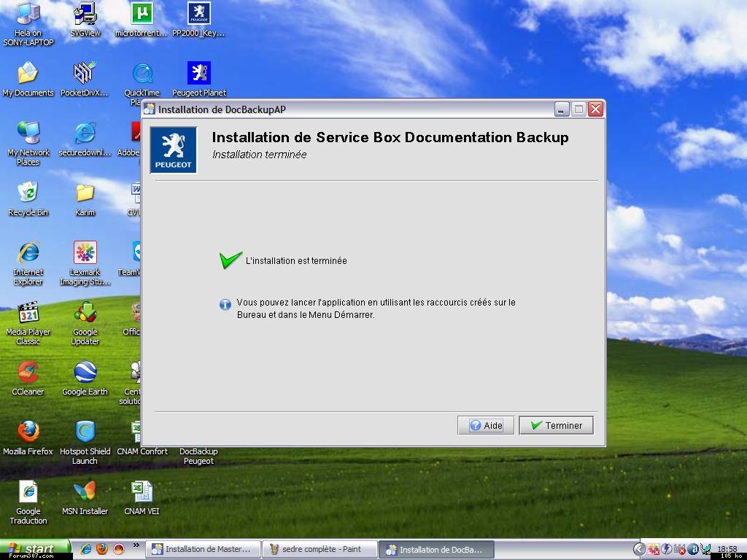The height and width of the screenshot is (560, 747).
Task: Select the Karim folder on the desktop
Action: click(x=85, y=199)
